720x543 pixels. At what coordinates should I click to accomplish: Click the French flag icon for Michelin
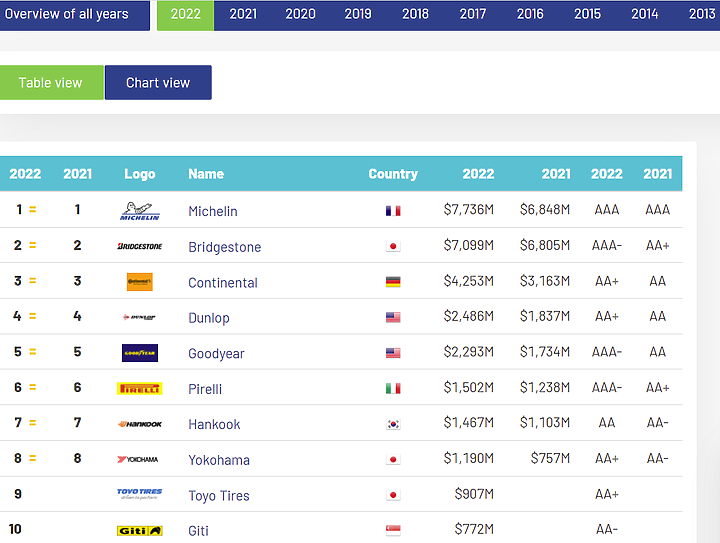[x=393, y=211]
